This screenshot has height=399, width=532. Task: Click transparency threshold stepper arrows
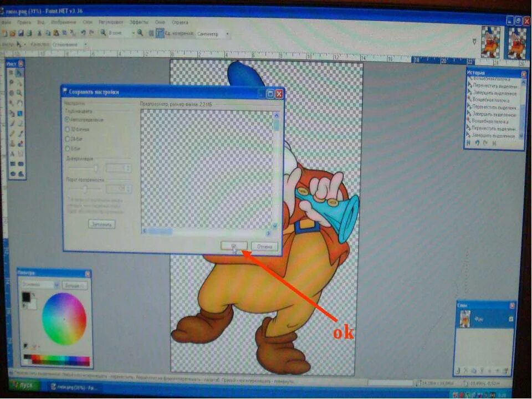(128, 188)
